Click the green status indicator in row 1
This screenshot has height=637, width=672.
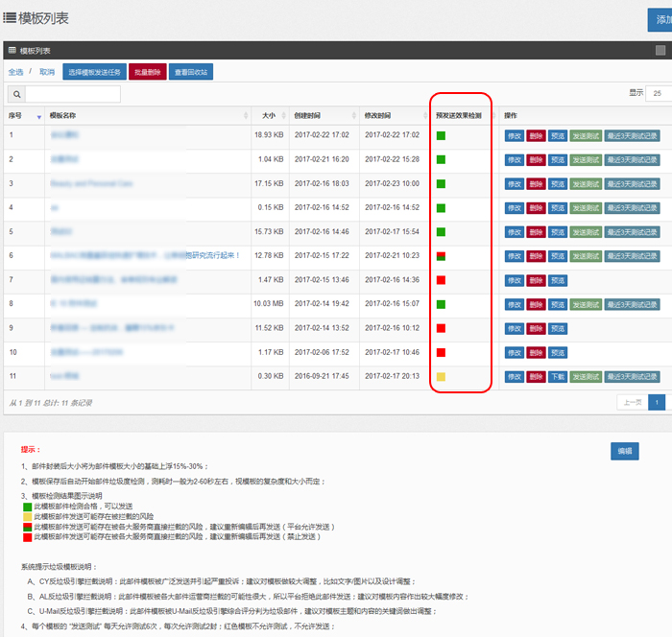[441, 135]
